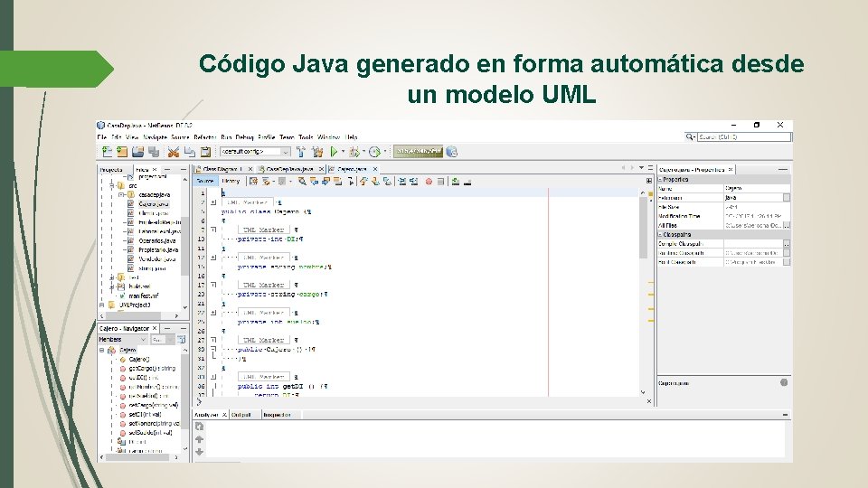Viewport: 868px width, 488px height.
Task: Click the Build Project hammer icon
Action: click(300, 152)
